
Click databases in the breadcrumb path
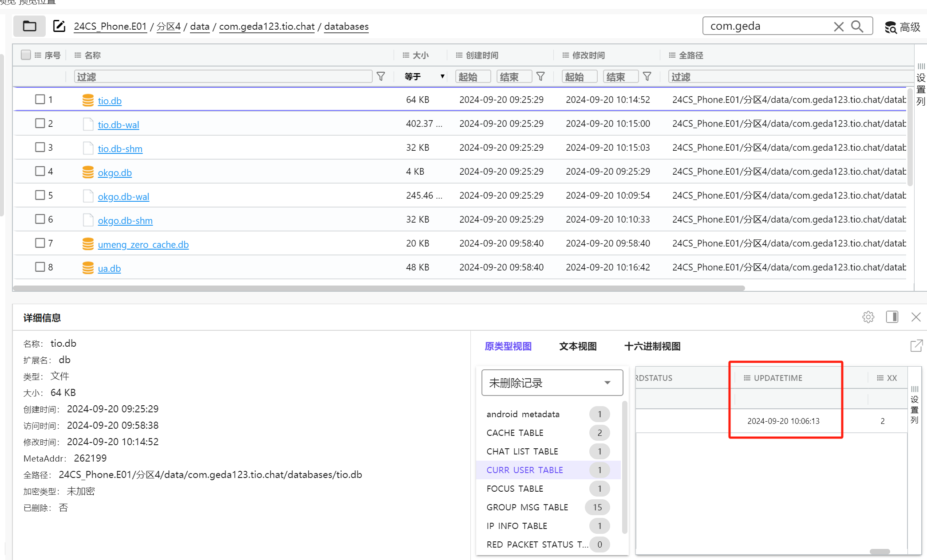346,27
